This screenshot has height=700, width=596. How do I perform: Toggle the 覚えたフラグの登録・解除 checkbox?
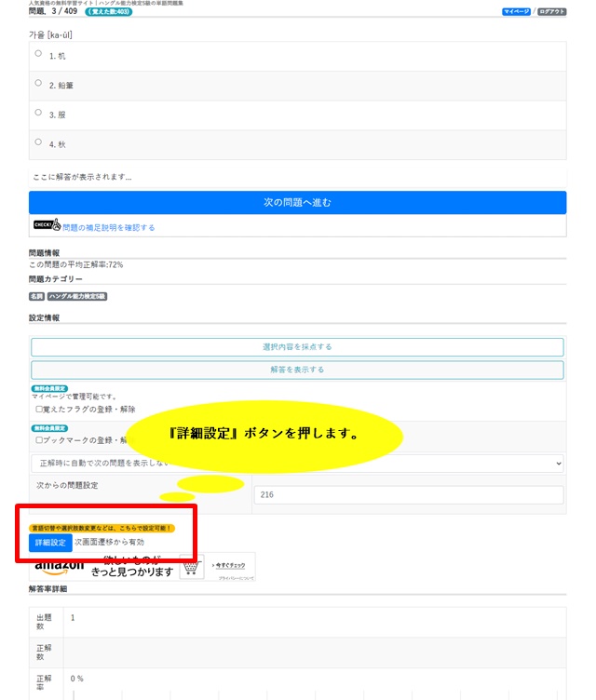click(x=39, y=409)
